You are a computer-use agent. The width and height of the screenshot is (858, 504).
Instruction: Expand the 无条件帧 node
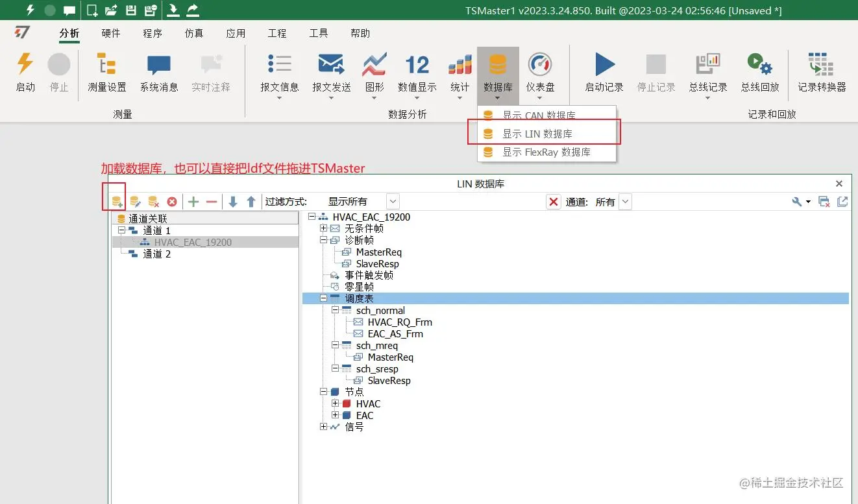[x=324, y=228]
